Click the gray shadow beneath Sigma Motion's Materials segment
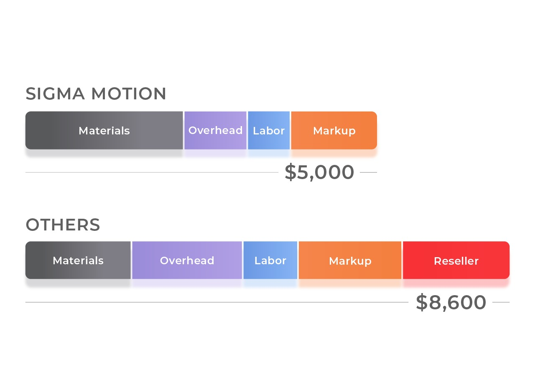 (104, 153)
